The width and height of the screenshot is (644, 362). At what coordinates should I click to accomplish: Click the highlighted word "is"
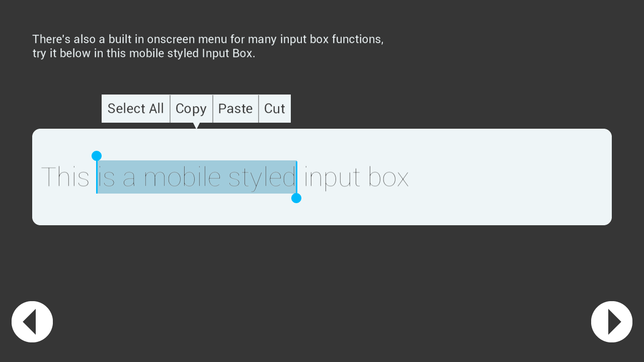coord(107,177)
